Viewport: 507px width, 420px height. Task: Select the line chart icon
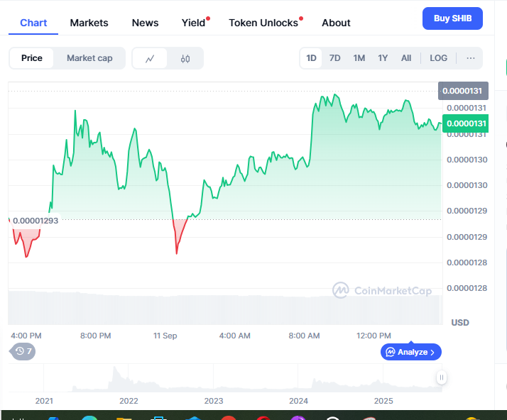150,58
